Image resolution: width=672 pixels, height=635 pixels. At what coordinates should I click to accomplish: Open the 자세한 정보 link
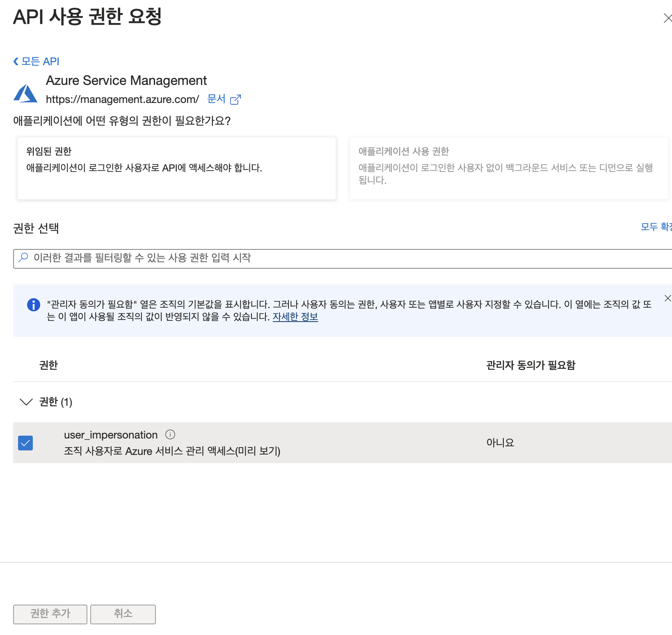coord(295,317)
